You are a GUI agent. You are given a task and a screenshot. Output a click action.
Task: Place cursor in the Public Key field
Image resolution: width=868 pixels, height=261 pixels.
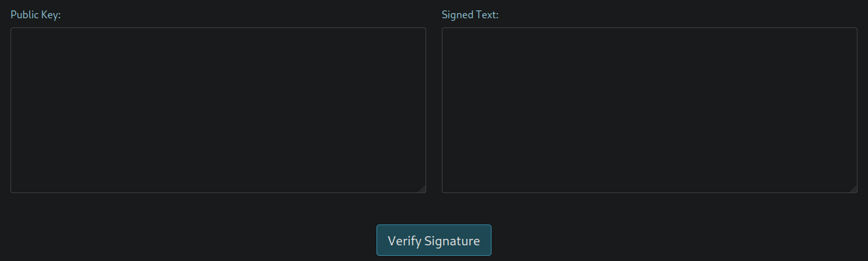[218, 110]
